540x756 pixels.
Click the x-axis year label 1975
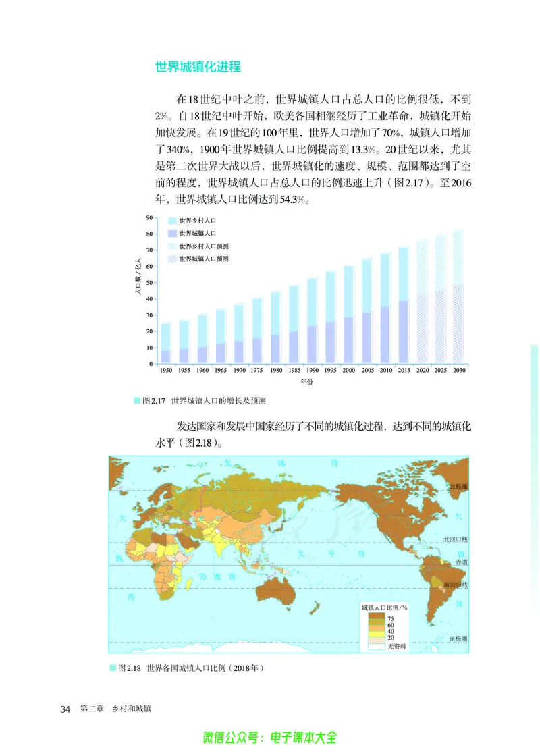coord(257,371)
